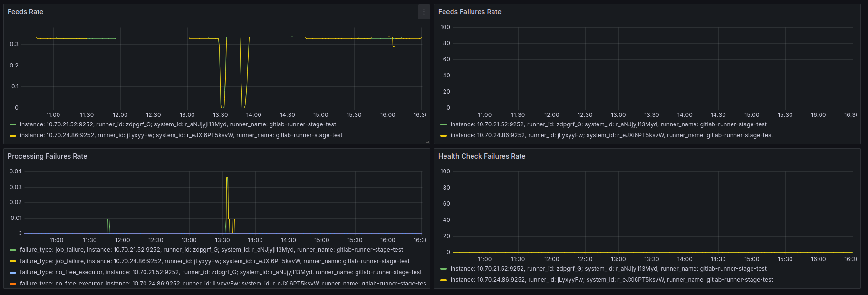
Task: Click the tallest spike in Processing Failures Rate graph
Action: point(227,179)
